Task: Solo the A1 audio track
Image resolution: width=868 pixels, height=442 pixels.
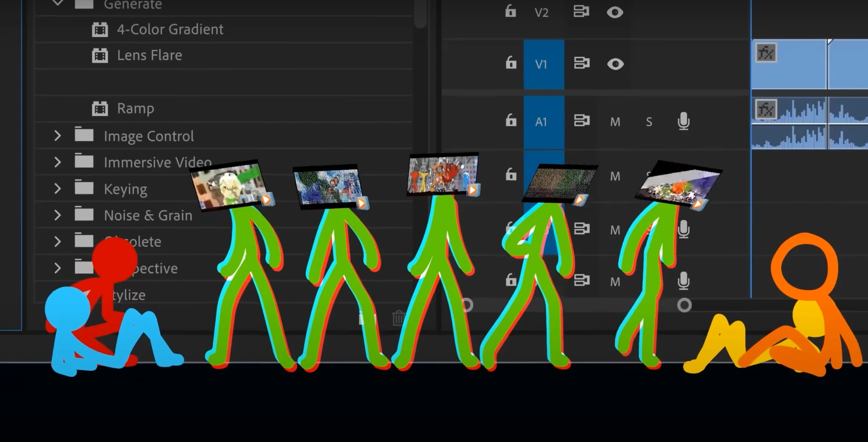Action: pyautogui.click(x=649, y=122)
